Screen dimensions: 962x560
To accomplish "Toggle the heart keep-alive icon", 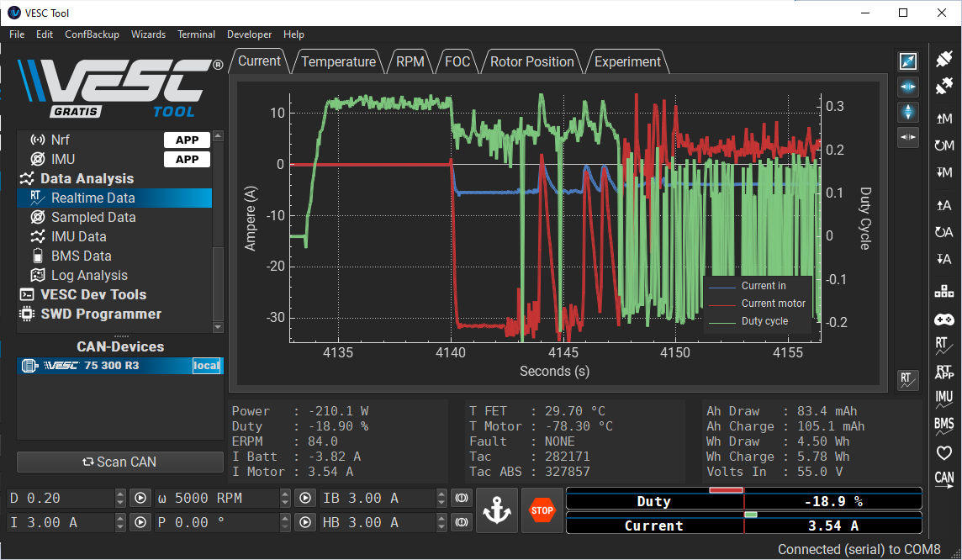I will pyautogui.click(x=943, y=453).
